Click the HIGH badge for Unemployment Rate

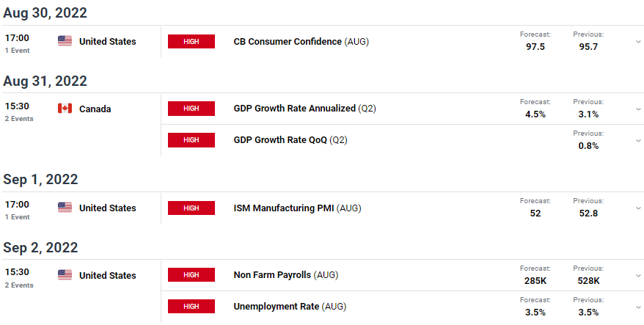191,307
